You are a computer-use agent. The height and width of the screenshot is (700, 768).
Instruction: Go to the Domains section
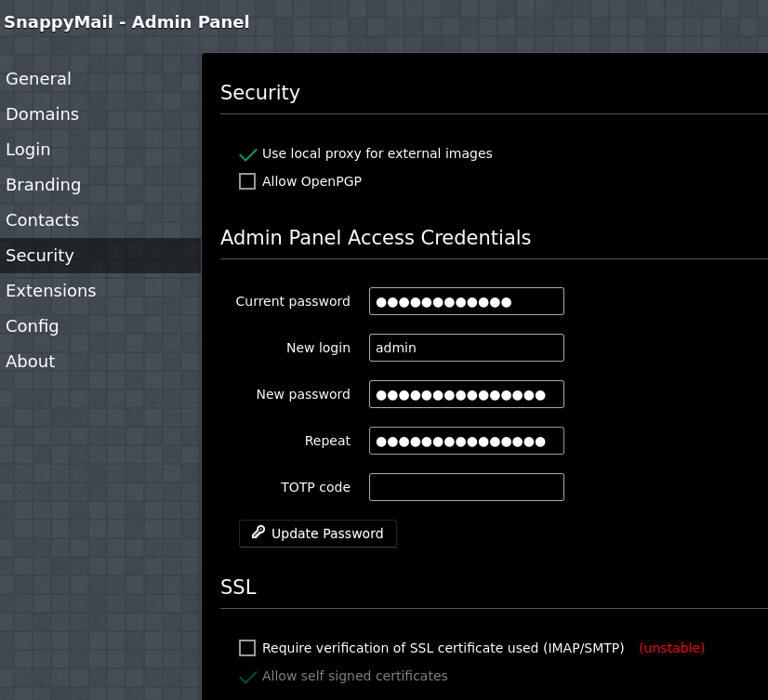point(42,114)
